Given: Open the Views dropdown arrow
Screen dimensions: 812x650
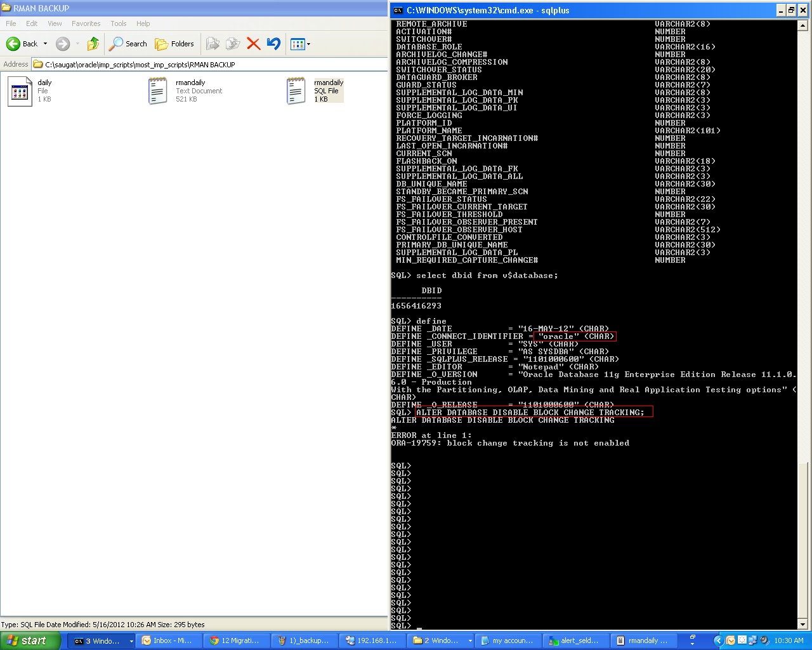Looking at the screenshot, I should click(309, 44).
